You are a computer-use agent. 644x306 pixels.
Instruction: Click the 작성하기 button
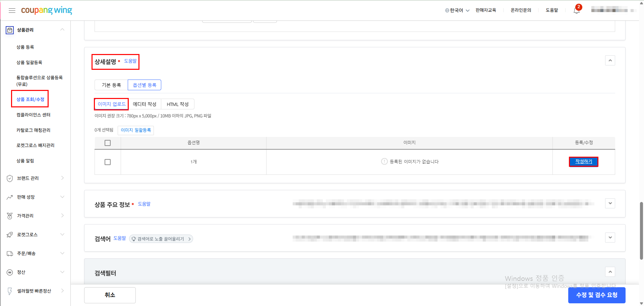[x=584, y=162]
